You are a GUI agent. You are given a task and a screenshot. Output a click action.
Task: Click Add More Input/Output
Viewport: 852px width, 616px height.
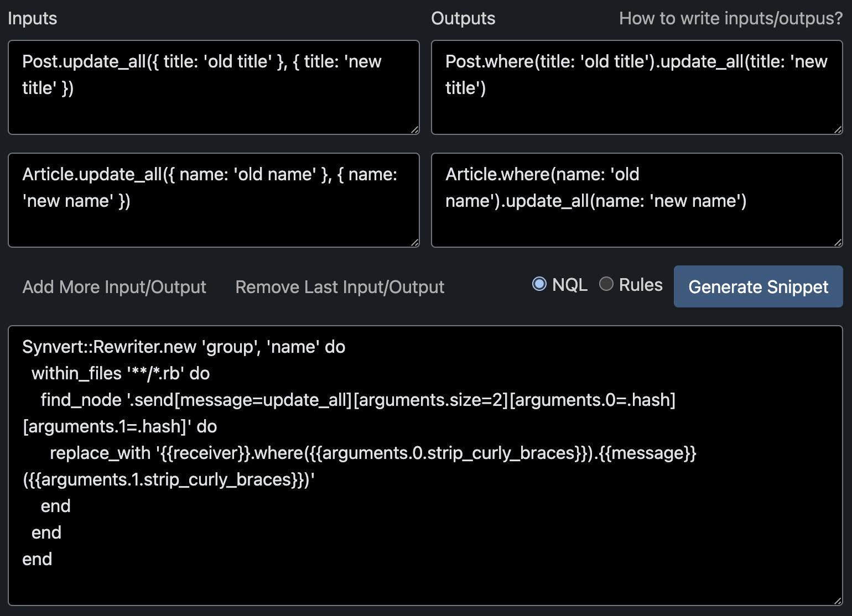pos(114,287)
